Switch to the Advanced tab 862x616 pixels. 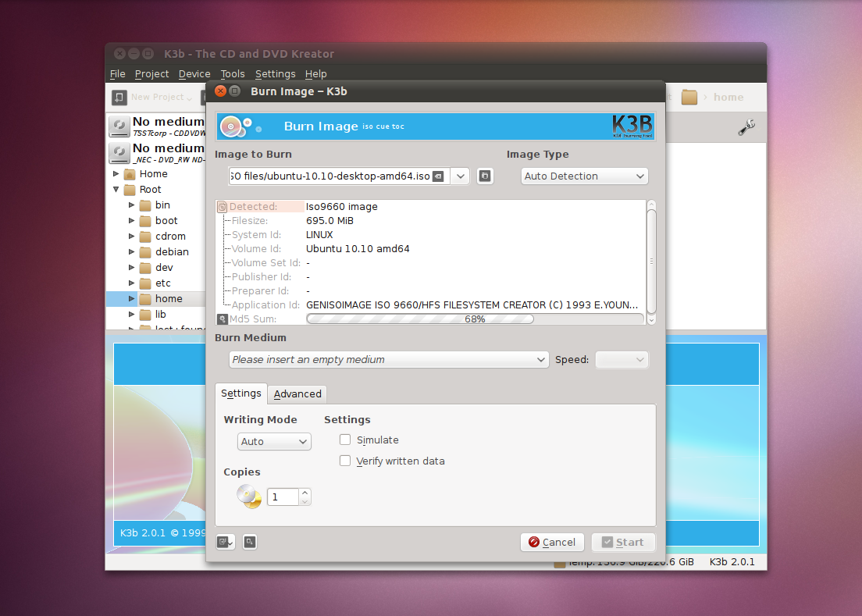297,394
